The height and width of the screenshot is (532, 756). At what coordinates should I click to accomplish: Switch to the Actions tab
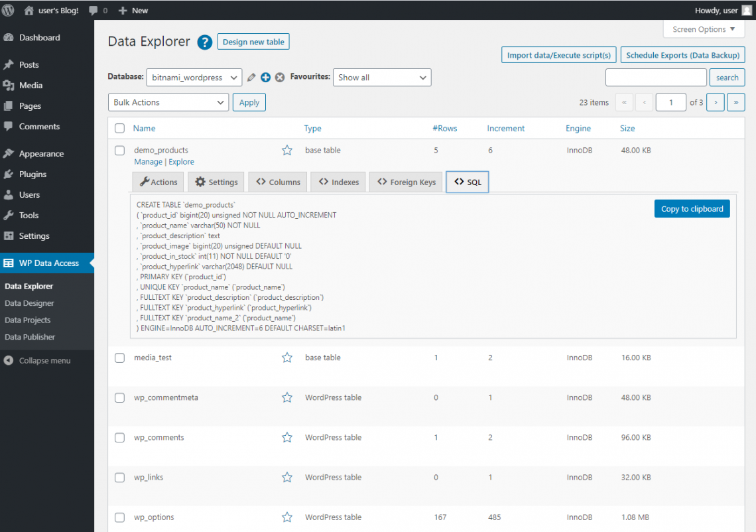(158, 182)
